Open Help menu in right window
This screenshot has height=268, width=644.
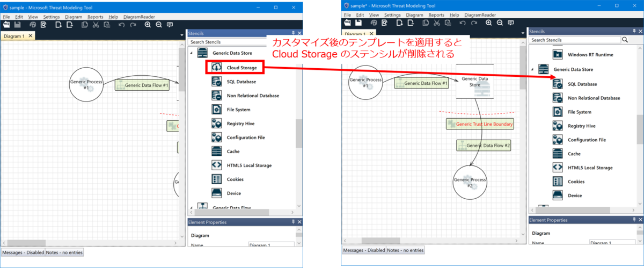click(x=455, y=15)
